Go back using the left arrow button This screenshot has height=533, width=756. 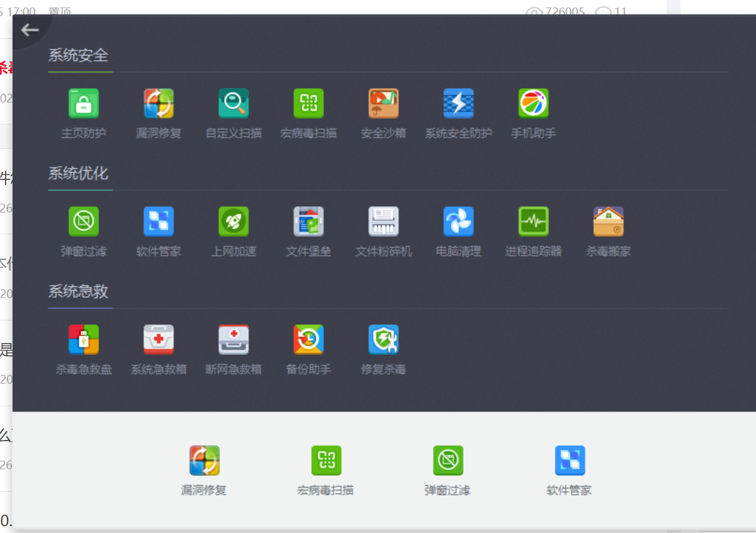[29, 30]
